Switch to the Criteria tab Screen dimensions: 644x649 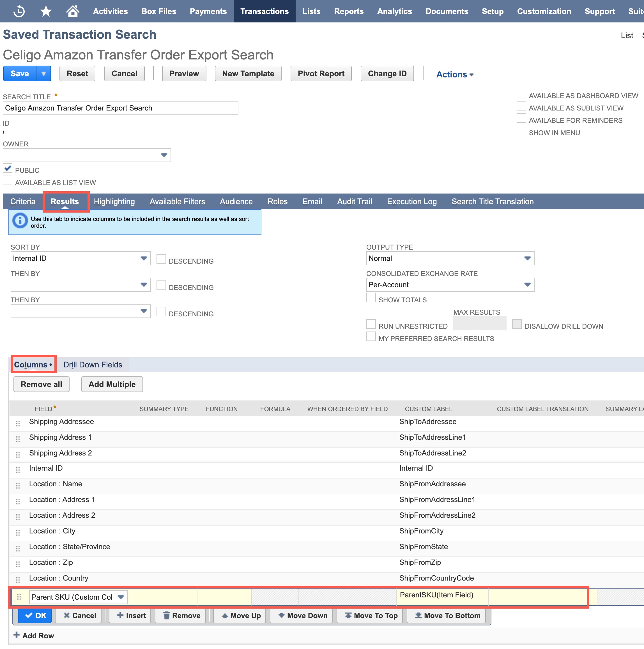pyautogui.click(x=23, y=202)
